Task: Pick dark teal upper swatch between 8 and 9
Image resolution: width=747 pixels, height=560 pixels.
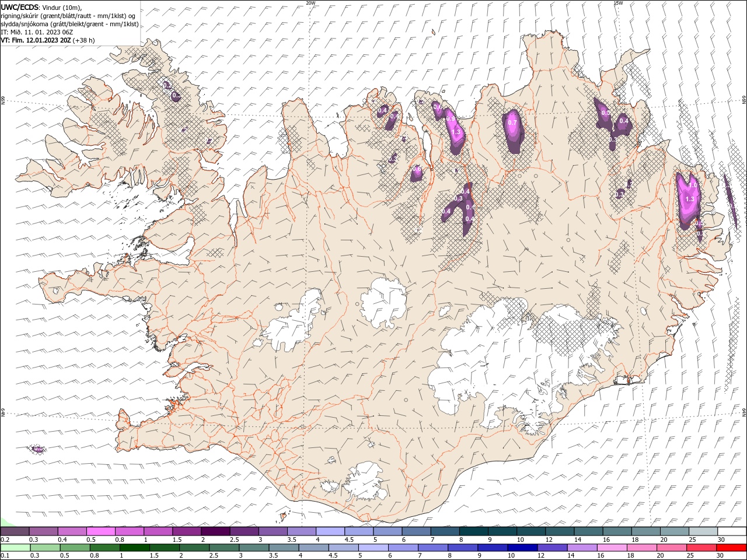Action: [473, 531]
